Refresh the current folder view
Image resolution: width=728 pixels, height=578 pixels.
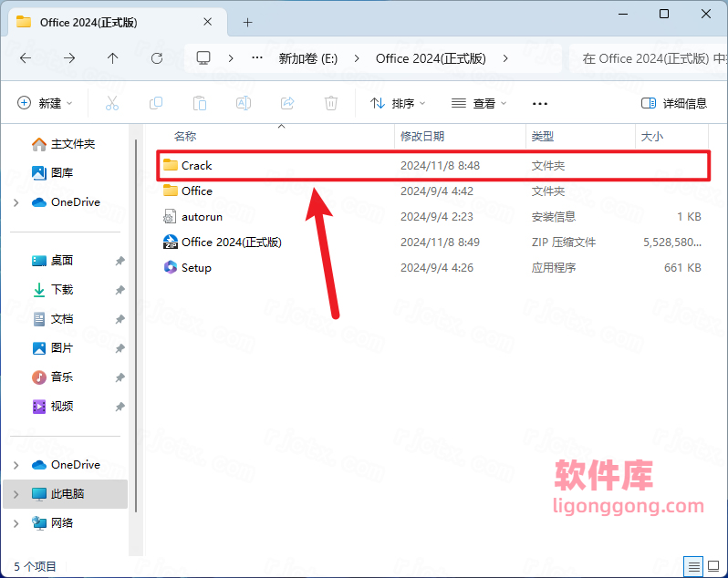tap(157, 58)
